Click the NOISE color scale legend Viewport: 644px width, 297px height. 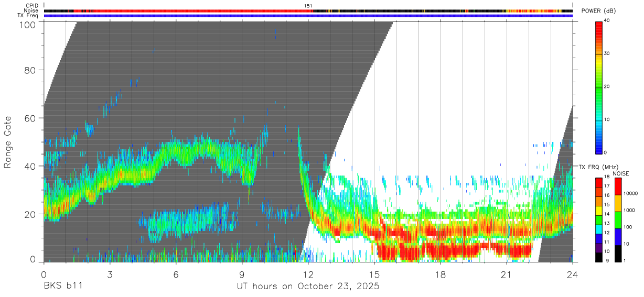tap(618, 219)
